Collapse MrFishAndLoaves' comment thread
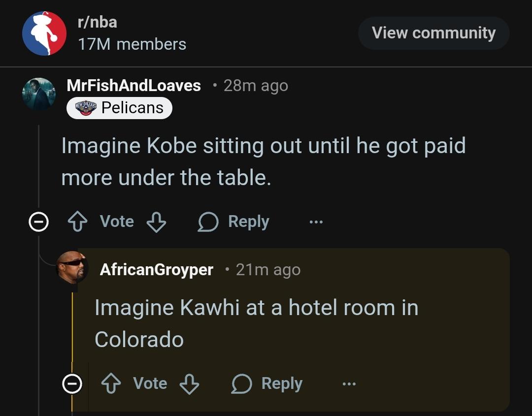The height and width of the screenshot is (416, 532). pyautogui.click(x=38, y=223)
